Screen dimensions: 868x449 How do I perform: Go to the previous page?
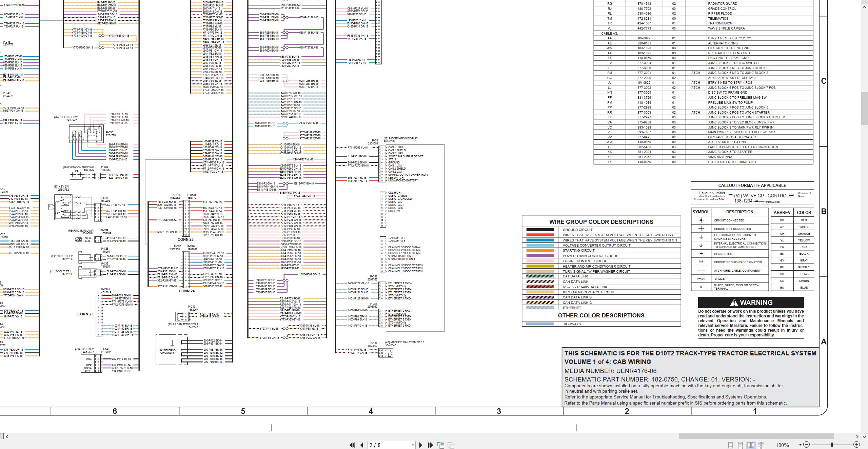click(362, 445)
